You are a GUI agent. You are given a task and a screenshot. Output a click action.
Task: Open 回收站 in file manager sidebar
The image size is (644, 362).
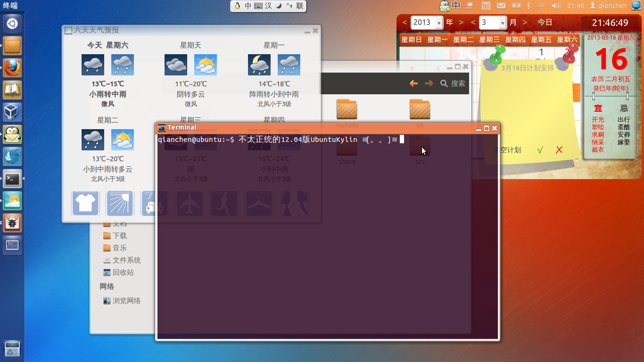coord(118,272)
